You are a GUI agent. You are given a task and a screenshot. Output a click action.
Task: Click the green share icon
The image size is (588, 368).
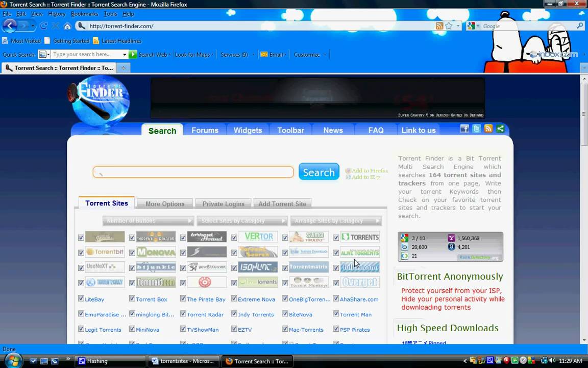pyautogui.click(x=500, y=129)
